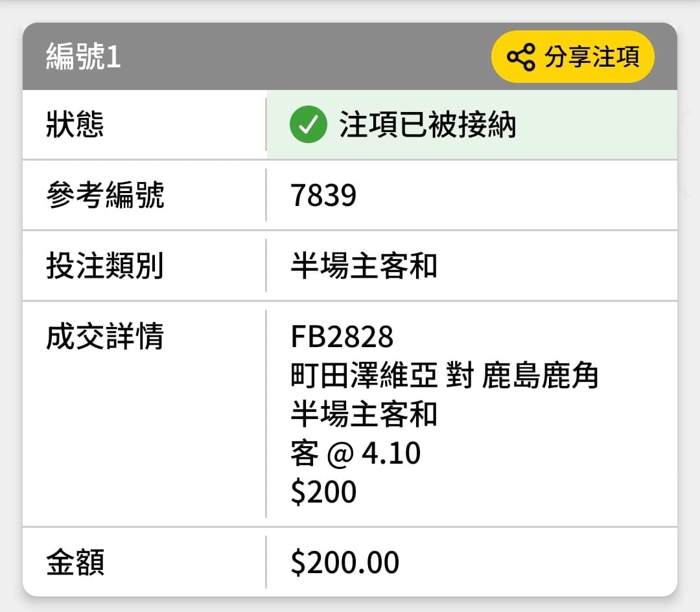Select the FB2828 match code
700x612 pixels.
coord(342,336)
